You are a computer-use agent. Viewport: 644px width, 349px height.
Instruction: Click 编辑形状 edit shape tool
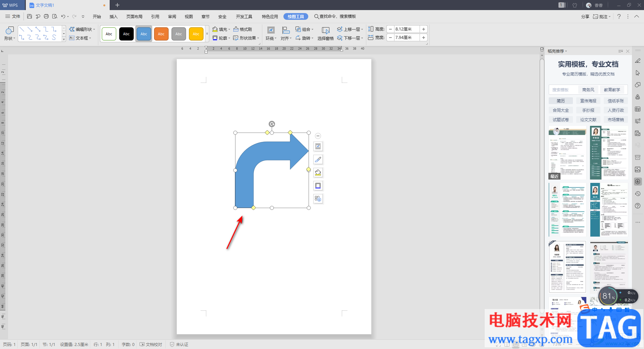[x=82, y=29]
